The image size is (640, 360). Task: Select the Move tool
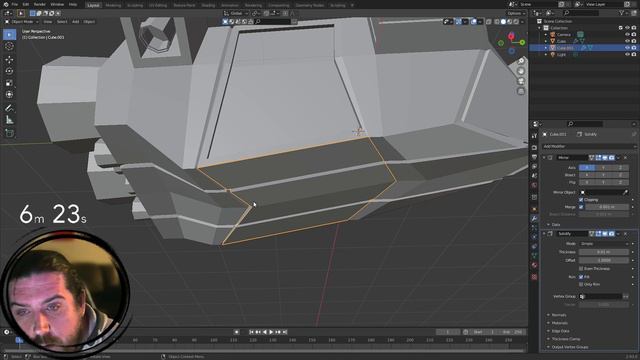click(x=9, y=60)
